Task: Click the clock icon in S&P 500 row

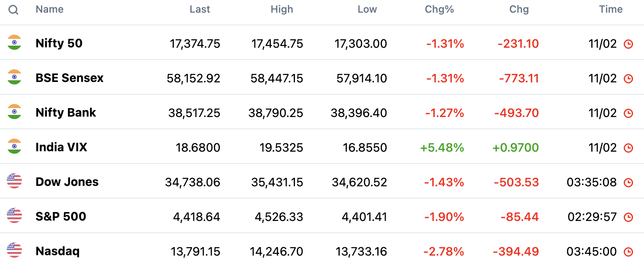Action: click(x=628, y=217)
